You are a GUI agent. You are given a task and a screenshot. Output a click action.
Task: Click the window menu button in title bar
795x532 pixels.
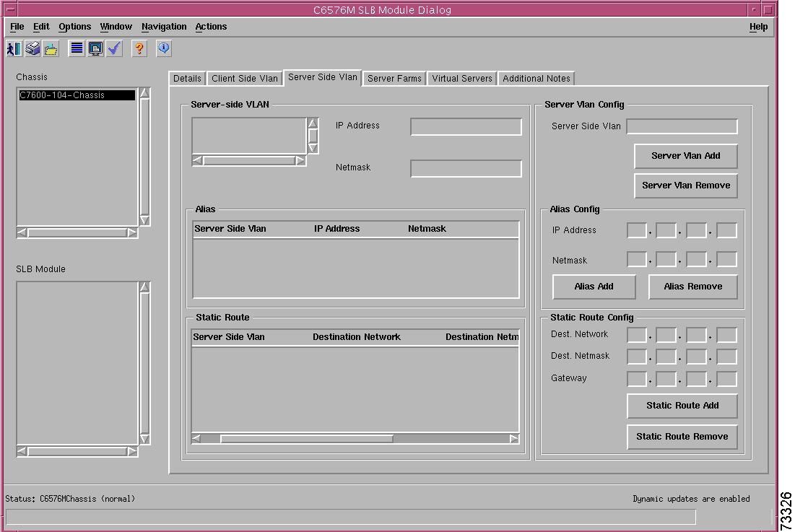[x=10, y=9]
